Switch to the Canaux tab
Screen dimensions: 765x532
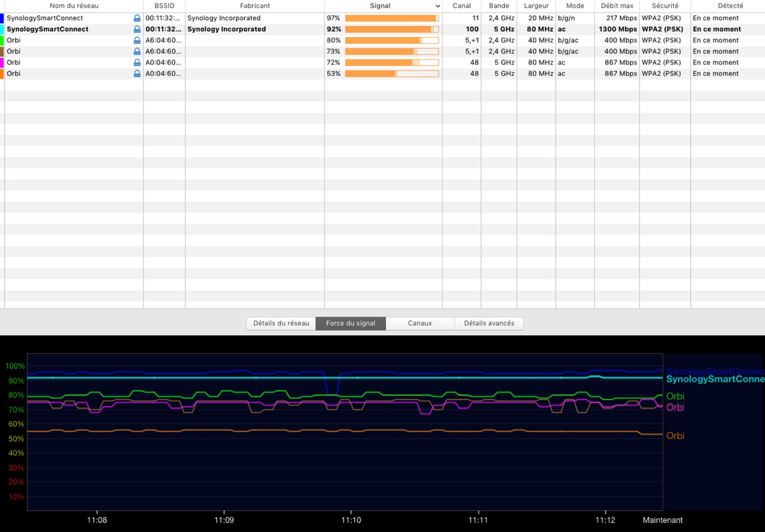pos(420,324)
